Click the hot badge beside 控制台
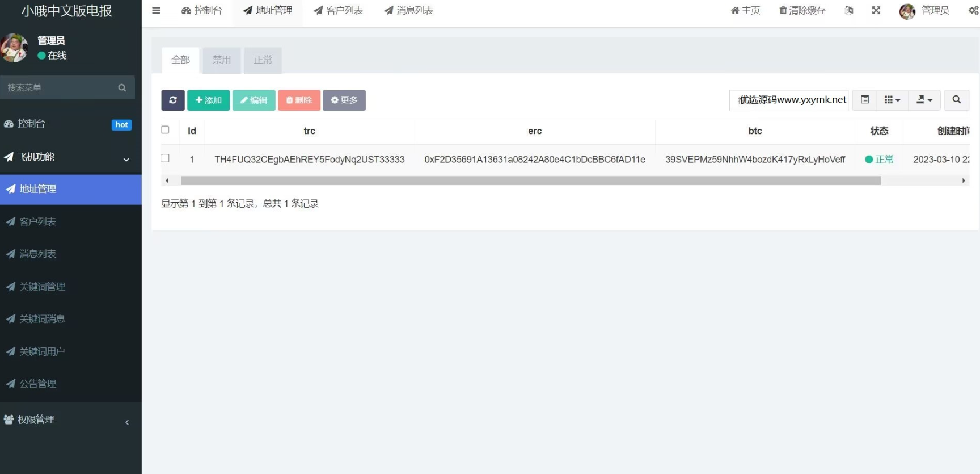 [x=122, y=125]
